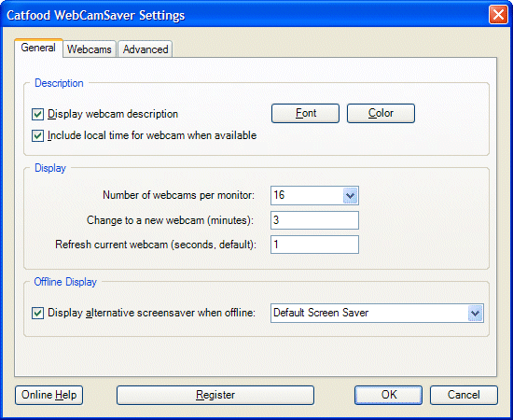Click the Default Screen Saver combo box text
This screenshot has height=420, width=513.
pyautogui.click(x=321, y=313)
